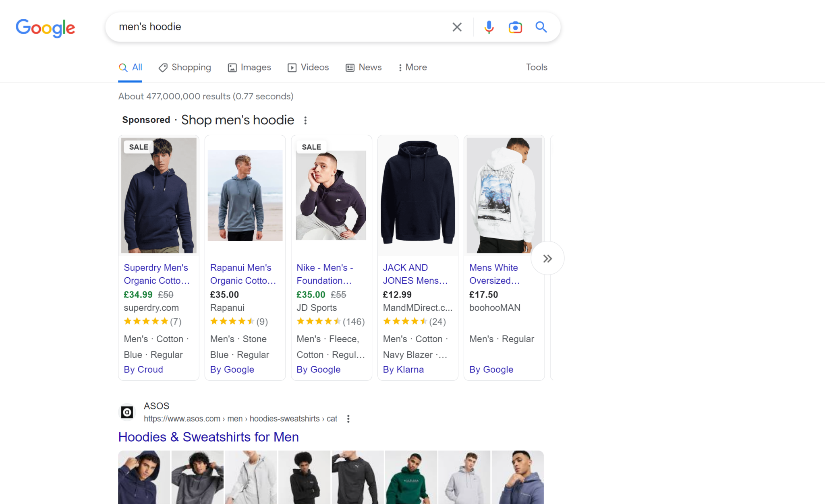
Task: Expand the More search categories menu
Action: (412, 67)
